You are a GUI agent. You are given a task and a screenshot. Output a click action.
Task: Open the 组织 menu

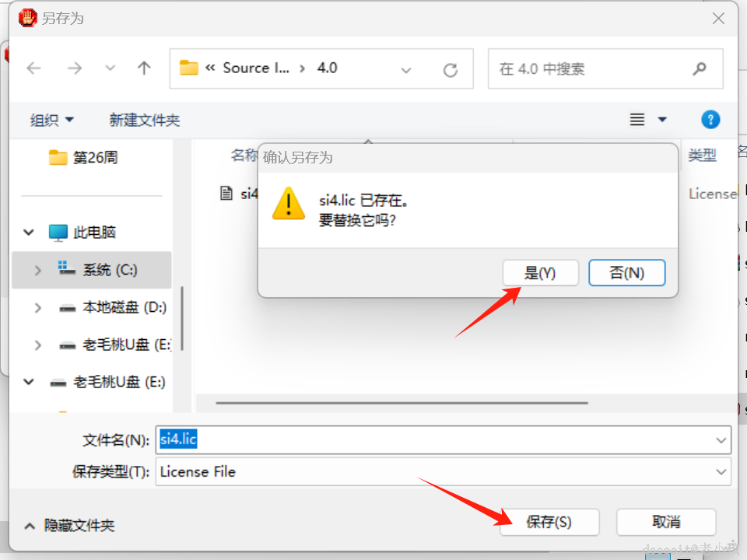[51, 119]
